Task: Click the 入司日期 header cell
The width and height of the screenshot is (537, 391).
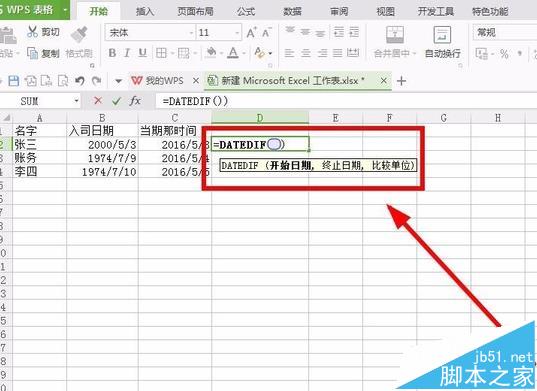Action: (102, 130)
